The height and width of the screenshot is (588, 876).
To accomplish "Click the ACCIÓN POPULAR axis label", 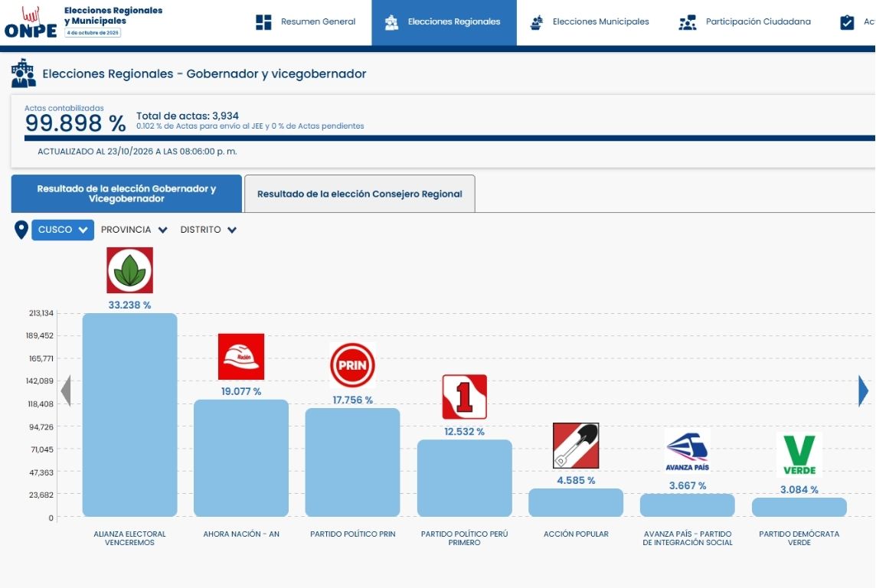I will (x=576, y=534).
